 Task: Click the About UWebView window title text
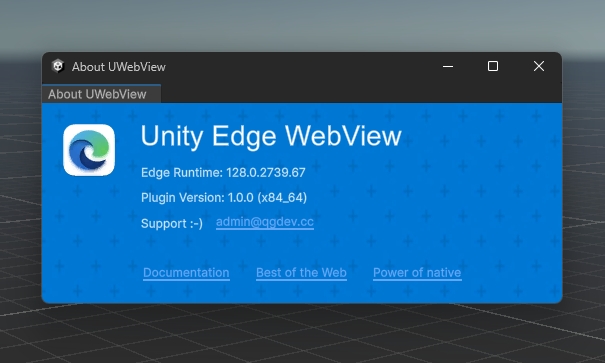point(119,67)
